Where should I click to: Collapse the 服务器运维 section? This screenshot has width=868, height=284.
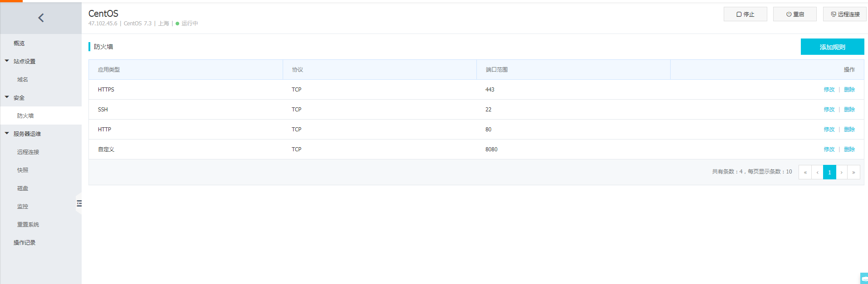[x=7, y=133]
